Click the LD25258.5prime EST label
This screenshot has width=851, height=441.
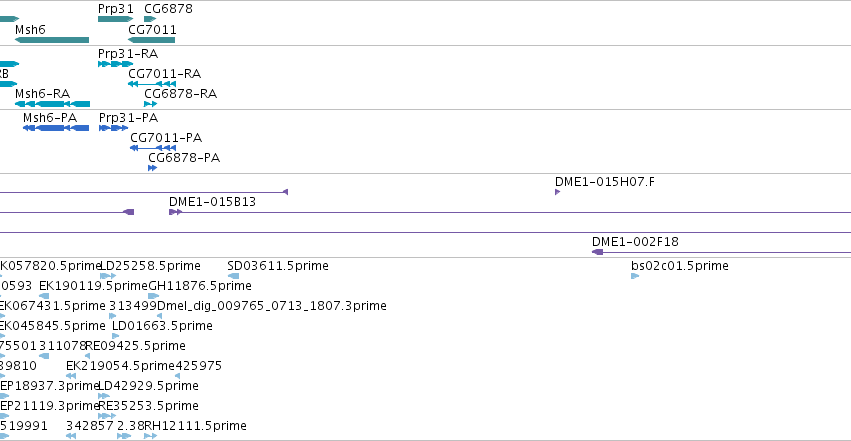click(x=150, y=266)
